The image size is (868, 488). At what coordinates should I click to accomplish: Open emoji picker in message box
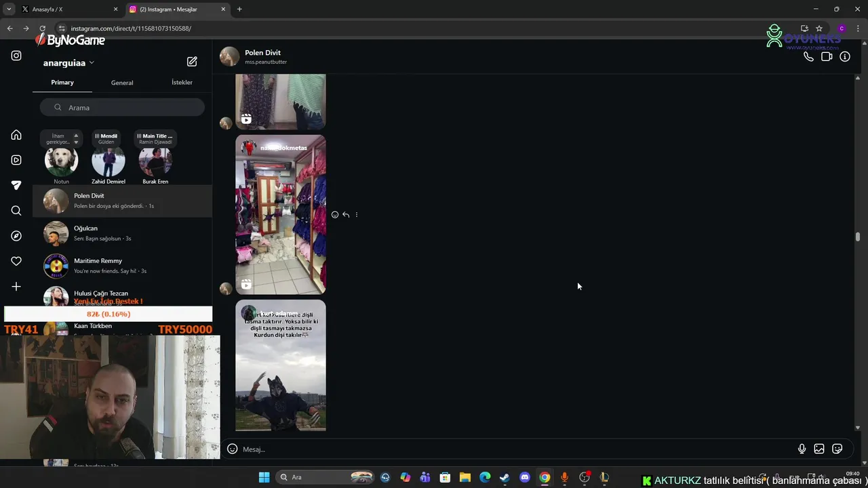(x=232, y=449)
